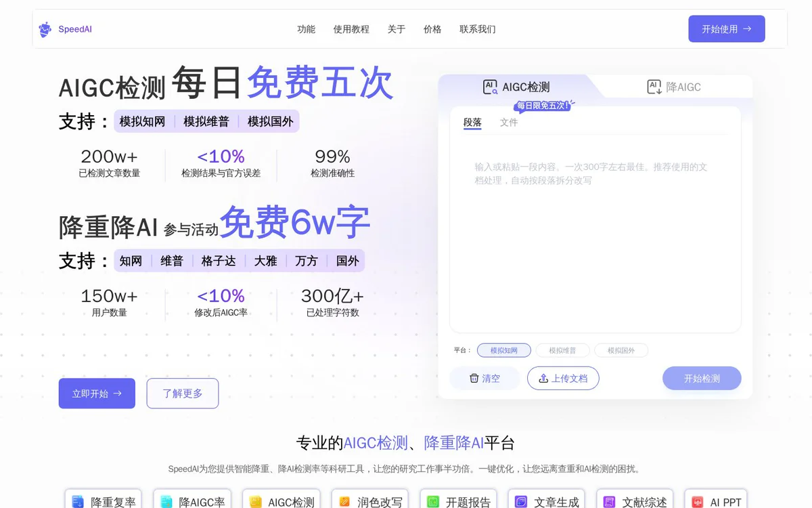Image resolution: width=812 pixels, height=508 pixels.
Task: Click the 大雅 support tag
Action: click(266, 261)
